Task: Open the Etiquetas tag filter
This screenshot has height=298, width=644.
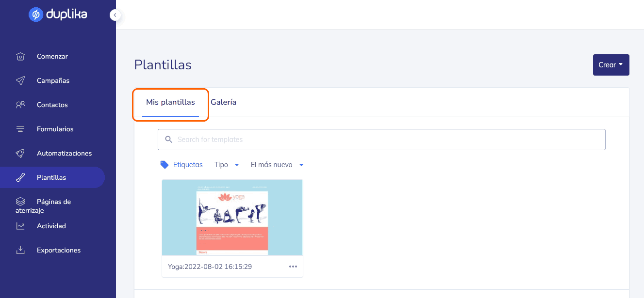Action: (x=182, y=165)
